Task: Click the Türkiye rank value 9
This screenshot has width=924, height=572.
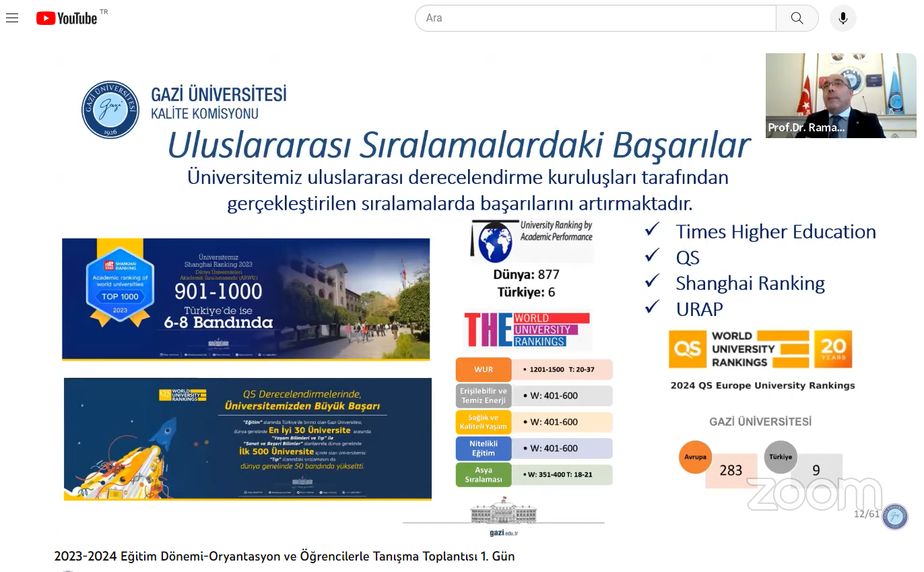Action: coord(816,470)
